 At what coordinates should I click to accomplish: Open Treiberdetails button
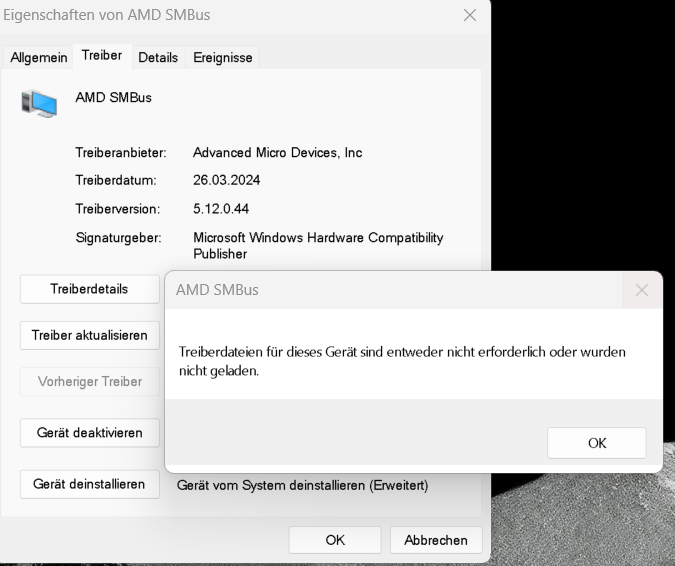pos(90,289)
